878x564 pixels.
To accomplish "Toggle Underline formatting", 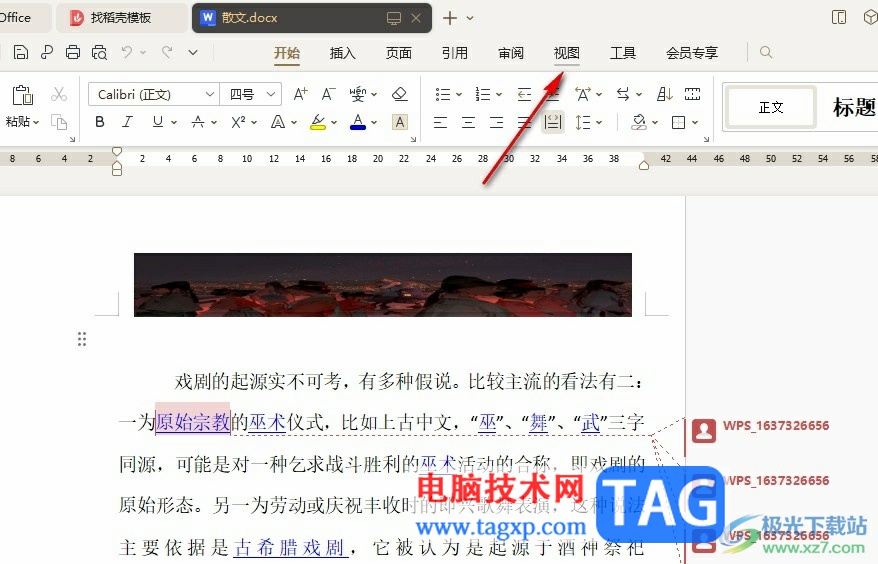I will click(158, 122).
